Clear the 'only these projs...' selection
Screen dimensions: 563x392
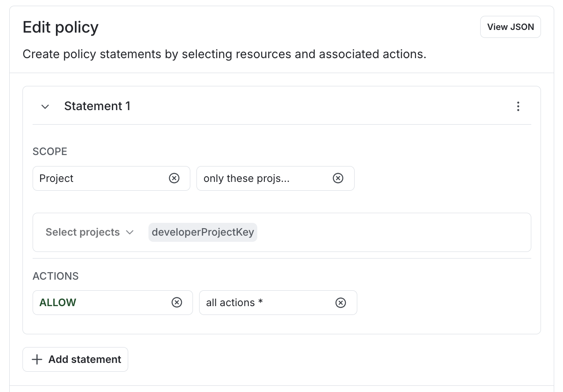338,178
